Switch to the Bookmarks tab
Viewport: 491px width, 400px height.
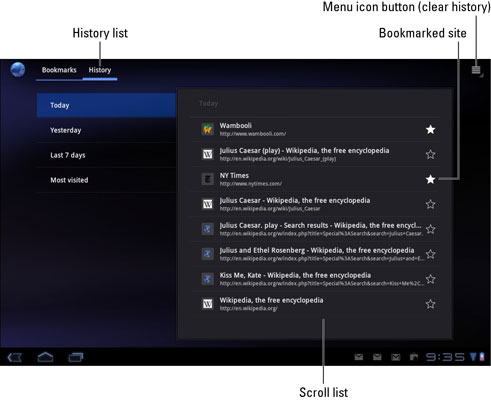coord(59,70)
